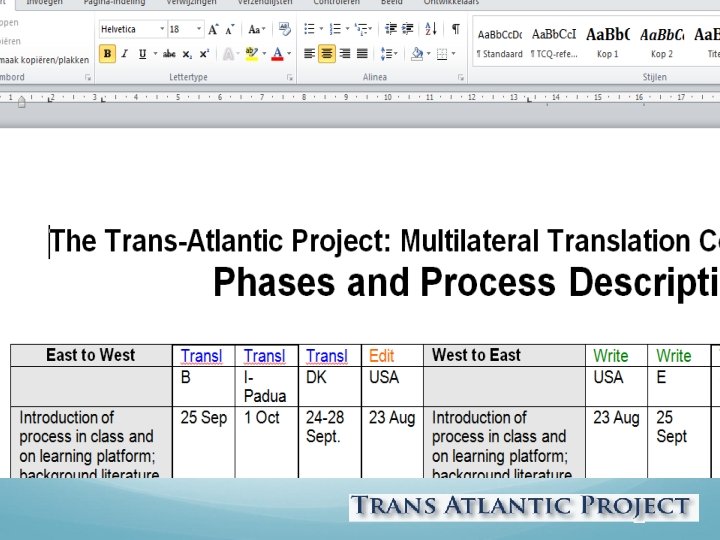Click the numbered list icon
The height and width of the screenshot is (540, 720).
pos(335,29)
